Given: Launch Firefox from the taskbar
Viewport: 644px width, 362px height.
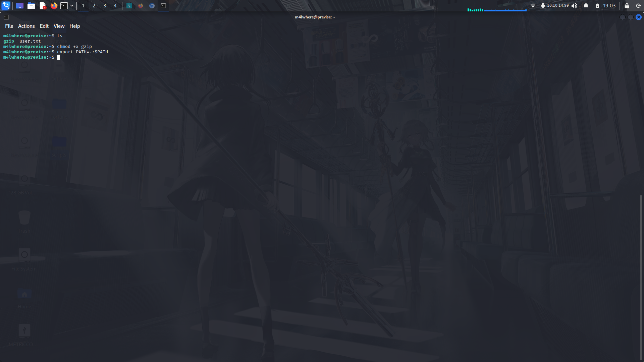Looking at the screenshot, I should pyautogui.click(x=54, y=5).
